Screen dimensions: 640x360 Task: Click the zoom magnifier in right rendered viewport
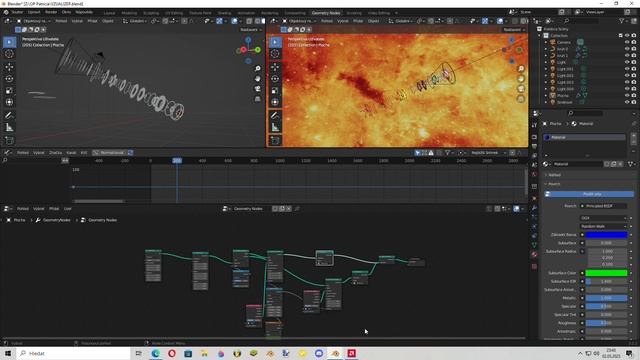521,69
